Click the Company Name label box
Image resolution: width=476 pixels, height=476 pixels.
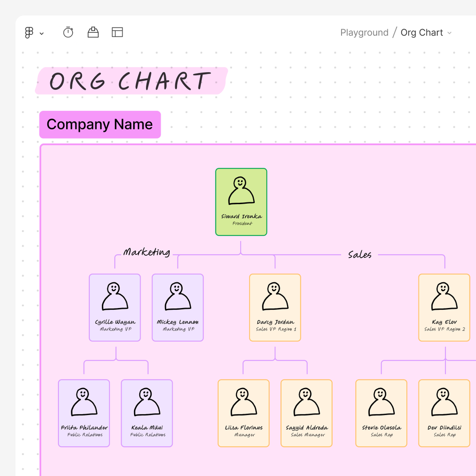pyautogui.click(x=100, y=125)
